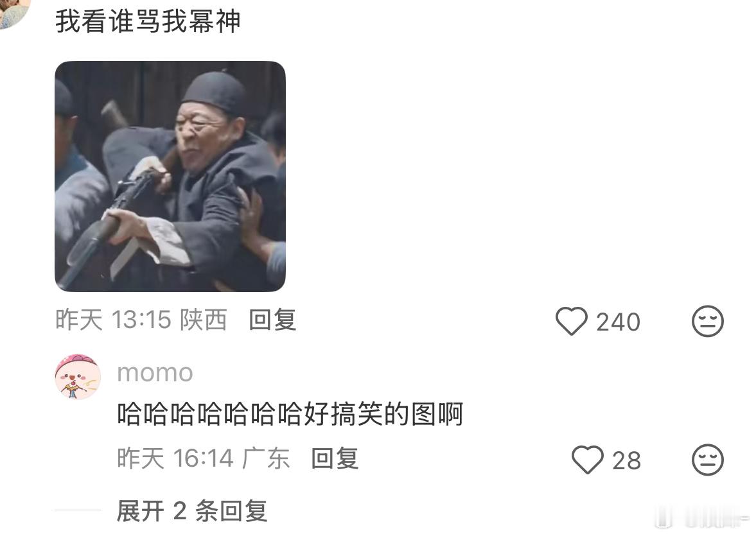Like the comment with 240 likes

[572, 321]
